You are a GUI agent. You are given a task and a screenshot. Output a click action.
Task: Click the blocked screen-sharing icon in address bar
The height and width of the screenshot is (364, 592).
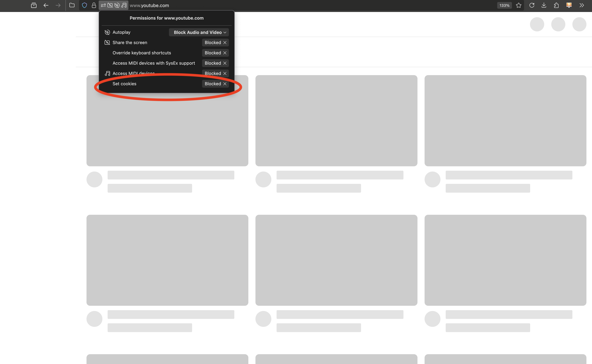point(110,5)
